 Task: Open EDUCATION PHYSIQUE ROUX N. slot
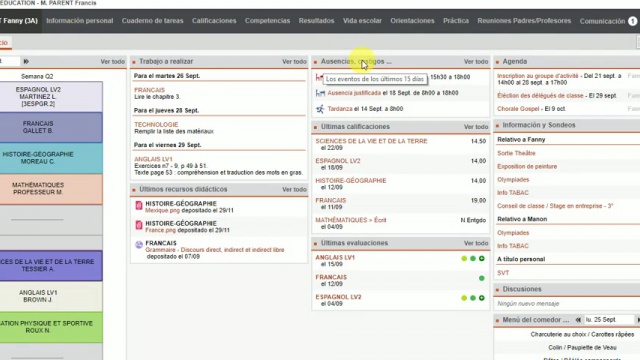point(51,327)
